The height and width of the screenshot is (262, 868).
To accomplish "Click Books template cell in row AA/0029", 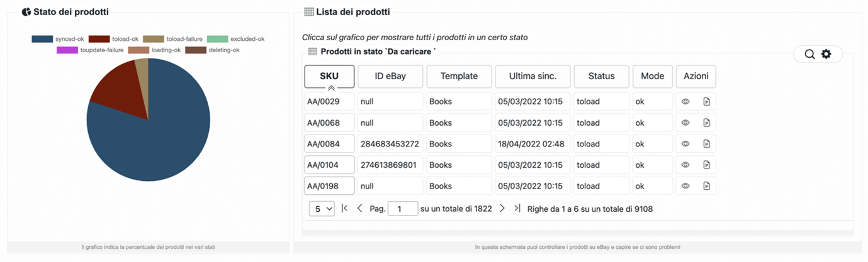I will click(459, 102).
